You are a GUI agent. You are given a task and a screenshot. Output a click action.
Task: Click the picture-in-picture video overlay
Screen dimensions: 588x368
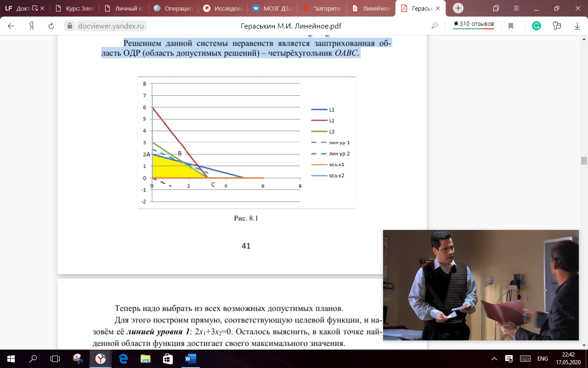(x=481, y=285)
